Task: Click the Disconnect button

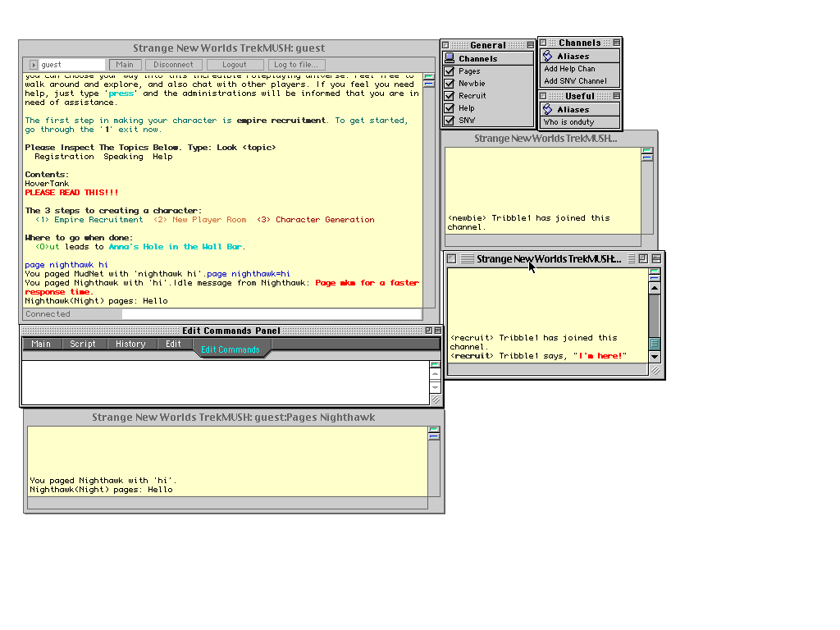Action: click(174, 65)
